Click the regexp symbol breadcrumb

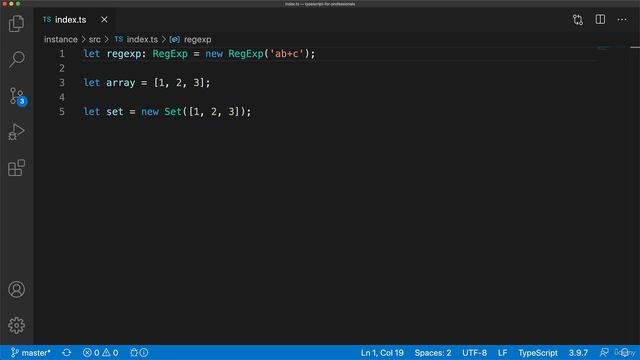coord(190,40)
